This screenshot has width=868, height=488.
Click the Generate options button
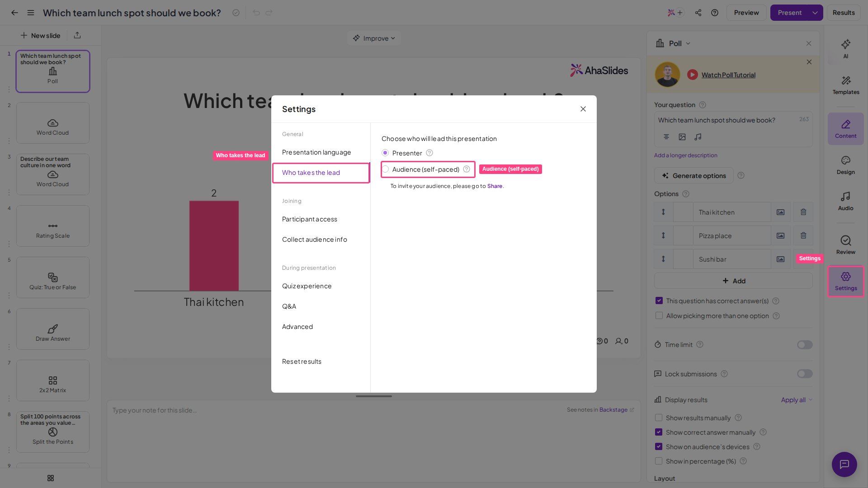coord(694,176)
